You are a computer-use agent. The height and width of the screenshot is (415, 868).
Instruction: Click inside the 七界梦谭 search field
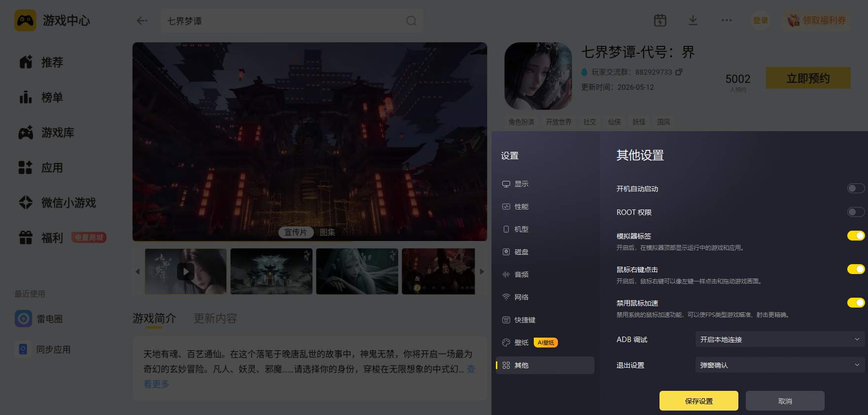[x=292, y=21]
